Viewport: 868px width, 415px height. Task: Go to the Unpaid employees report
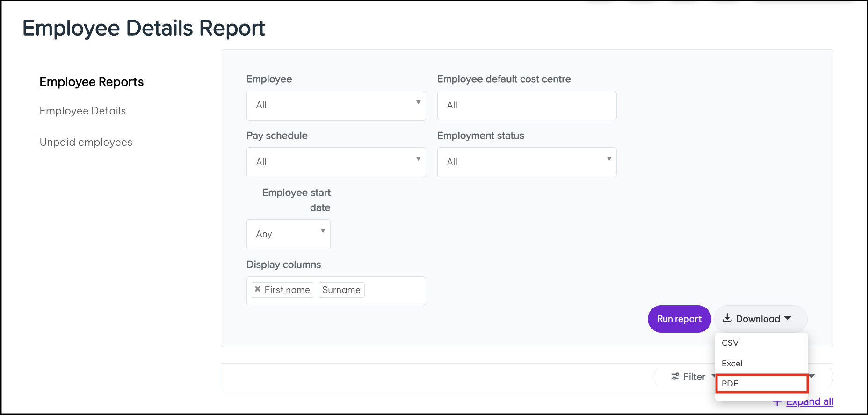(86, 143)
